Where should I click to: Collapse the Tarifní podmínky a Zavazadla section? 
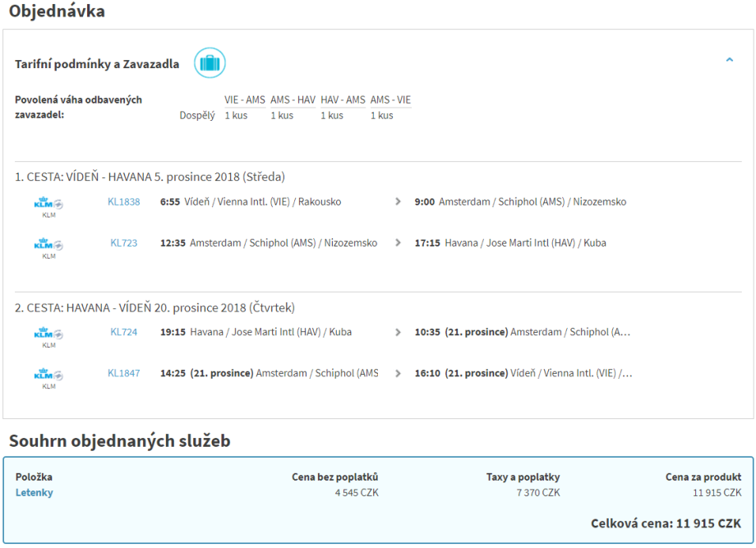[x=729, y=60]
